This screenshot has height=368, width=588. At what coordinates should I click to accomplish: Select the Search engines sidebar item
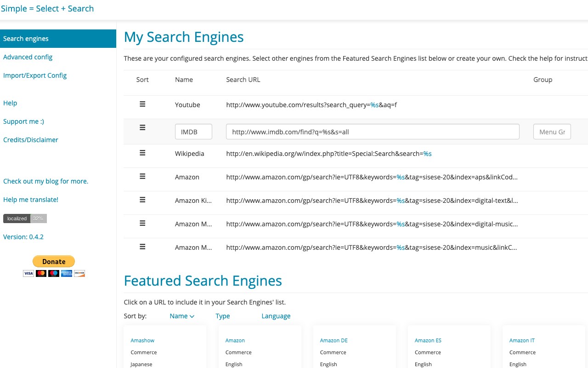tap(26, 39)
